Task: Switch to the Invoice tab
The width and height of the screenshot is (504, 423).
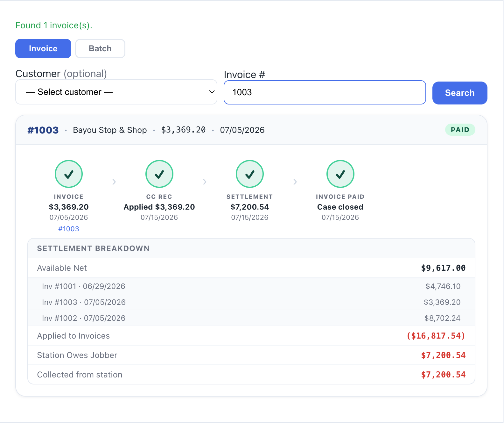Action: coord(43,48)
